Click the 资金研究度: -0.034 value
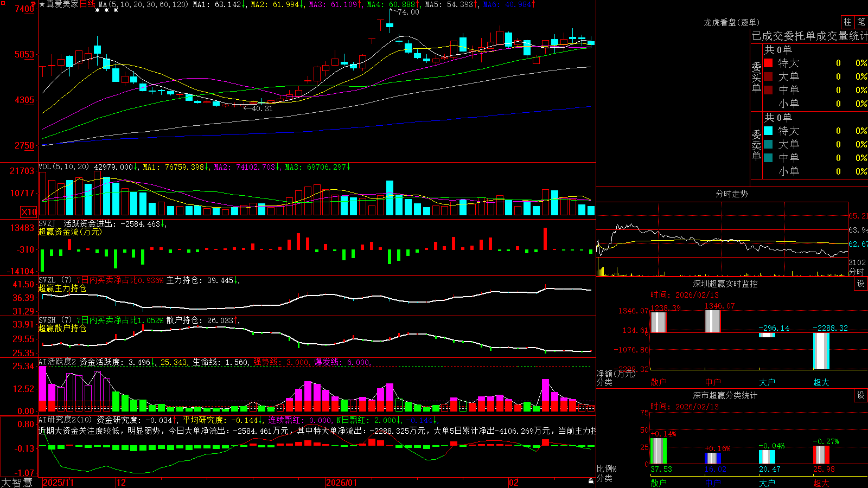Viewport: 868px width, 488px height. coord(137,420)
